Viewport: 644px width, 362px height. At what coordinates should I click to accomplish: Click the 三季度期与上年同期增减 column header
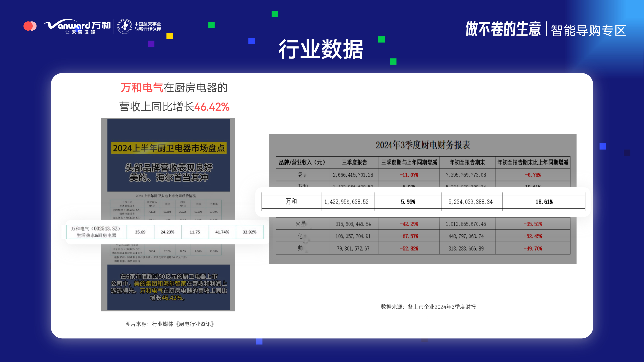coord(409,162)
